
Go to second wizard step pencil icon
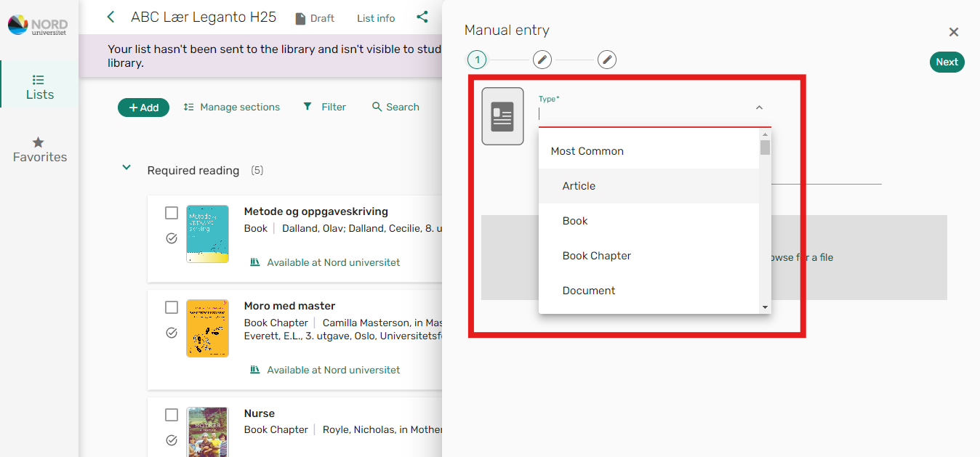coord(542,60)
